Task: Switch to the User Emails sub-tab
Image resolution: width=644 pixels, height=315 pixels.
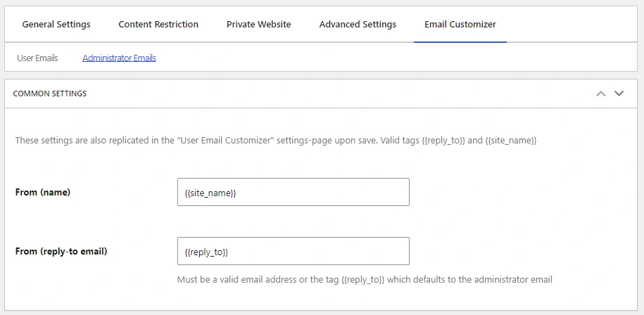Action: point(37,58)
